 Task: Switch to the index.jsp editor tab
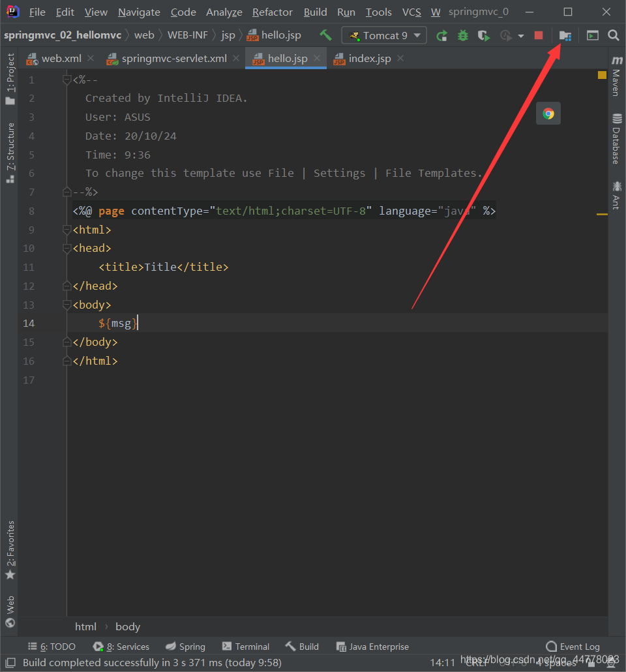(369, 58)
